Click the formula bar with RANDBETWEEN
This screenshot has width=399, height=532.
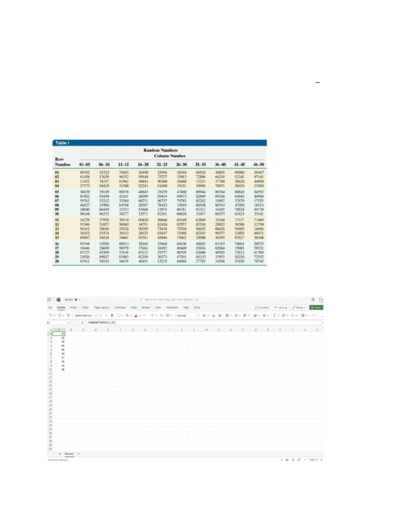pyautogui.click(x=204, y=323)
